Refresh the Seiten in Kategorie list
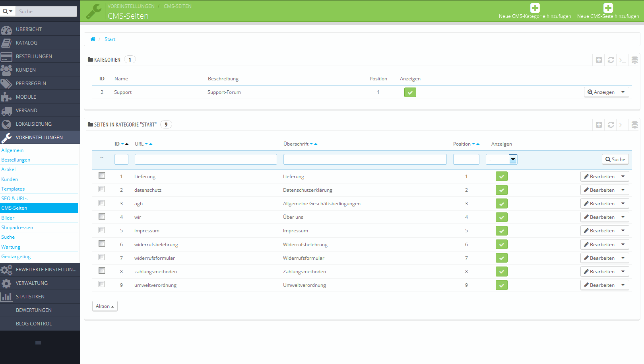 611,125
